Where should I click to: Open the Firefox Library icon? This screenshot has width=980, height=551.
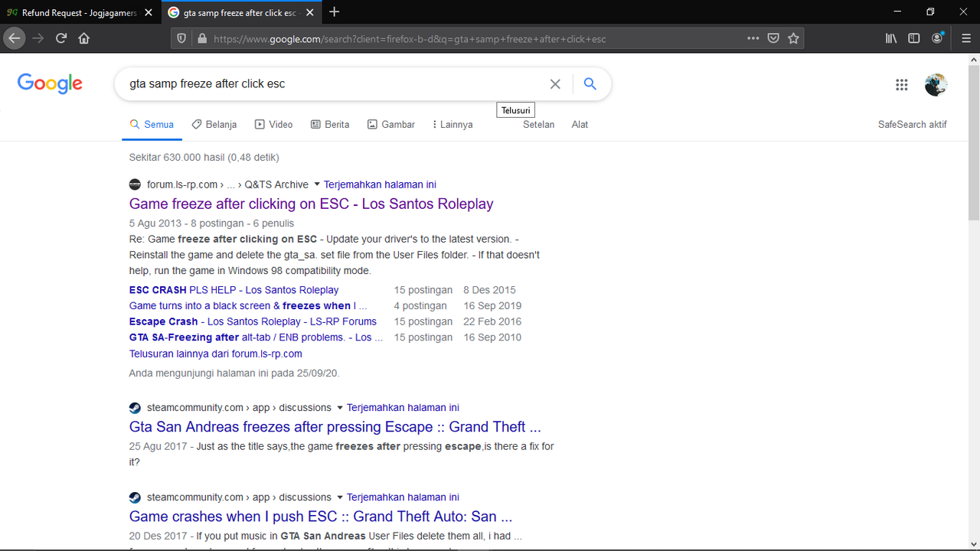(891, 38)
